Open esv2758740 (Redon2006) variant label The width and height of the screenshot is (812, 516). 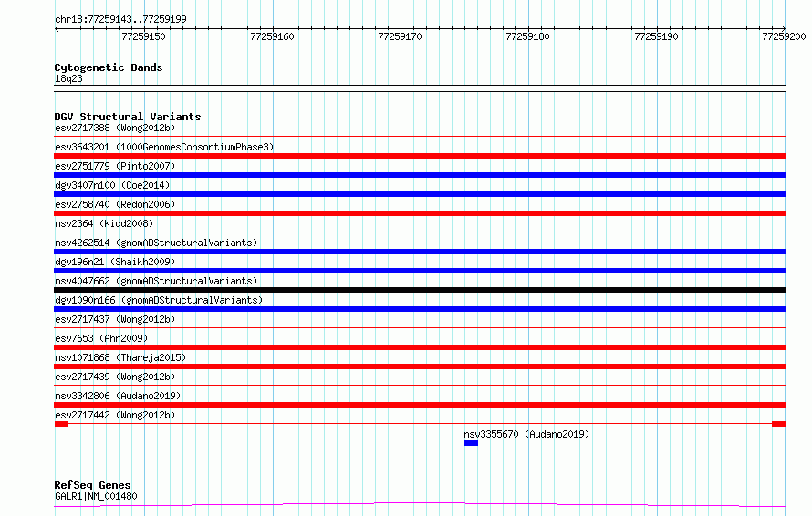tap(115, 204)
